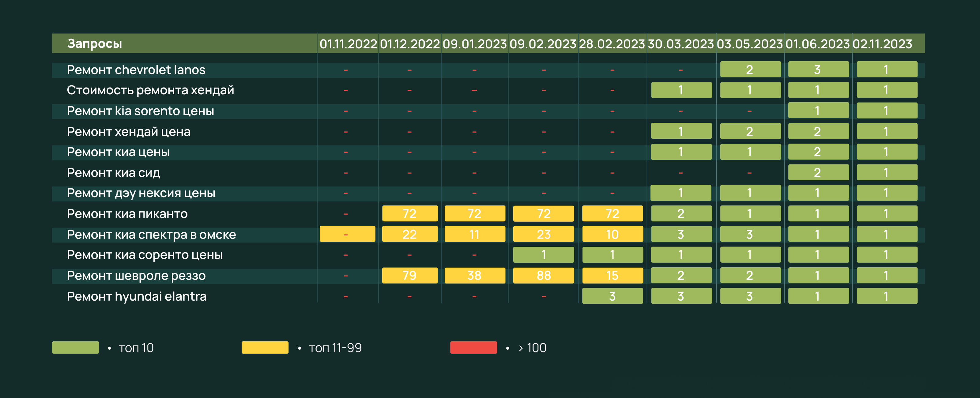
Task: Click the row label Ремонт киа спектра в омске
Action: pyautogui.click(x=151, y=235)
